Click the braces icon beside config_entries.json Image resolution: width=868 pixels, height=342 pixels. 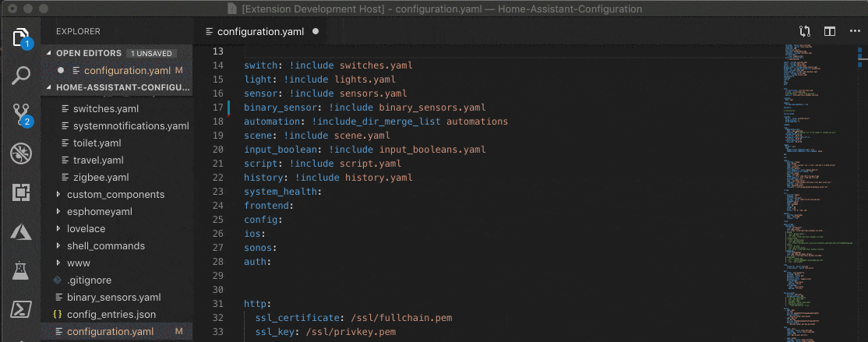tap(57, 314)
